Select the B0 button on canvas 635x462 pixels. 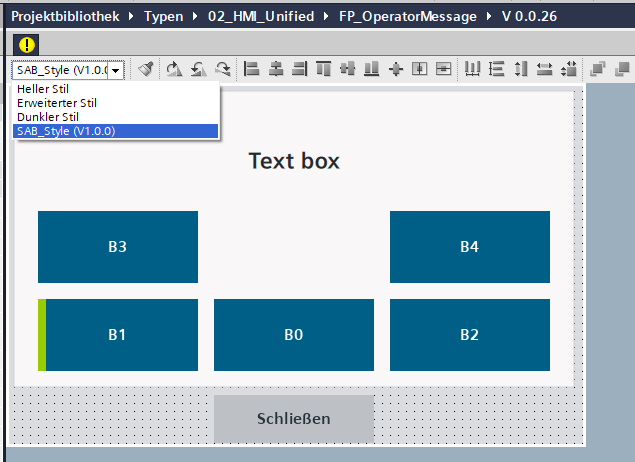[294, 335]
